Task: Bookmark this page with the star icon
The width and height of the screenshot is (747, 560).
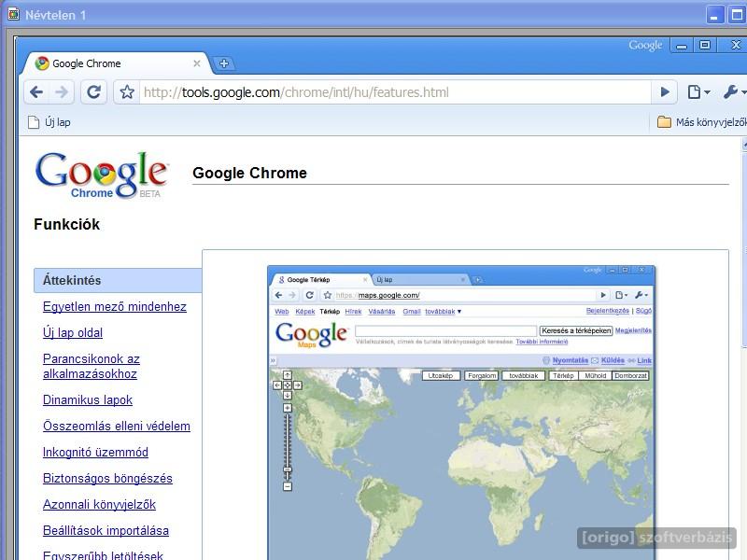Action: [x=127, y=91]
